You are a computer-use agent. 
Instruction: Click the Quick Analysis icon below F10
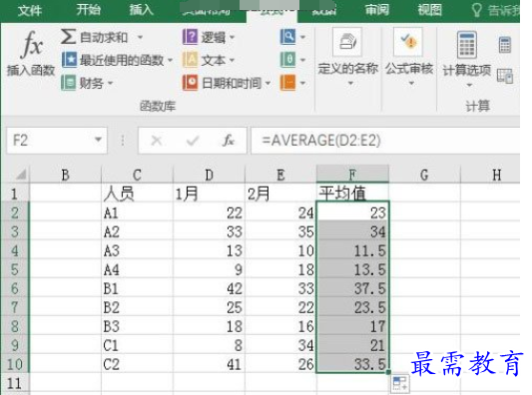[400, 384]
